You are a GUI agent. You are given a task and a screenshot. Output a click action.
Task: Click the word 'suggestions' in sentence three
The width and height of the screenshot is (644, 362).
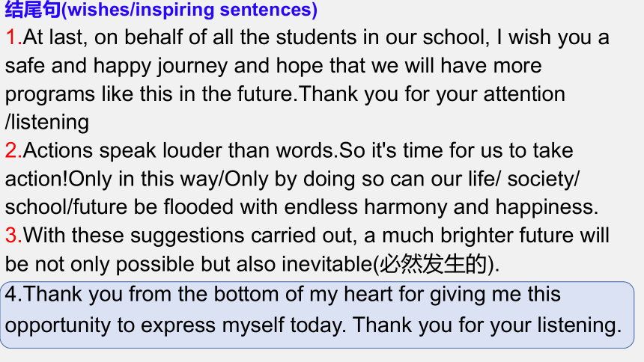tap(187, 237)
